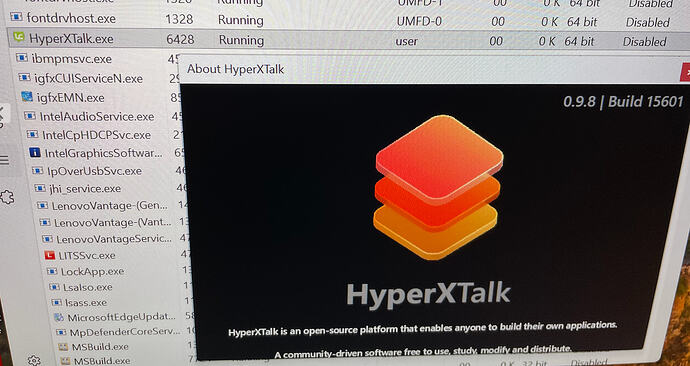Select the lsass.exe process name
This screenshot has height=366, width=690.
pyautogui.click(x=86, y=303)
